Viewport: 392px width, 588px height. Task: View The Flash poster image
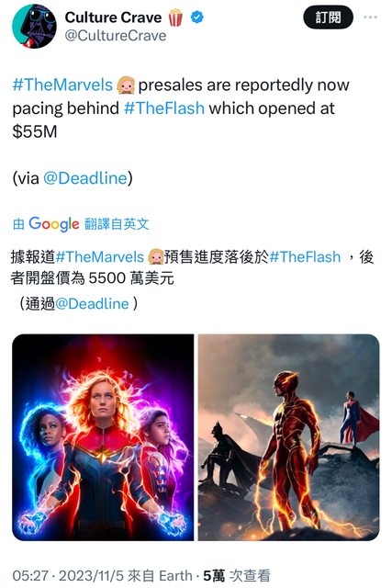[288, 437]
